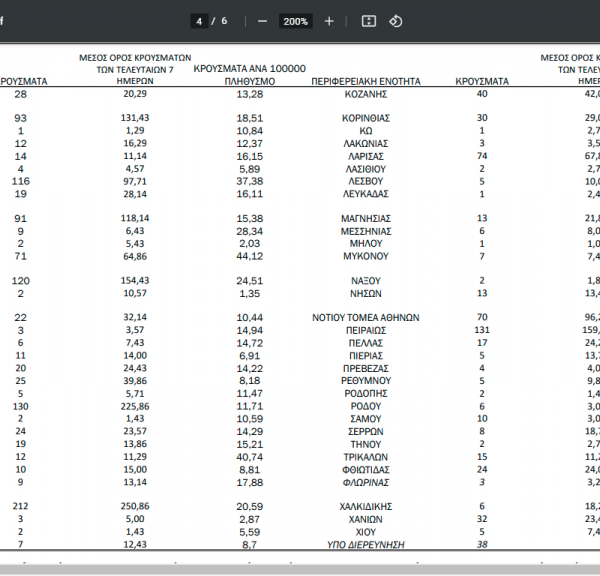This screenshot has height=576, width=600.
Task: Click the ΛΕΥΚΑΔΑΣ row name
Action: click(366, 194)
